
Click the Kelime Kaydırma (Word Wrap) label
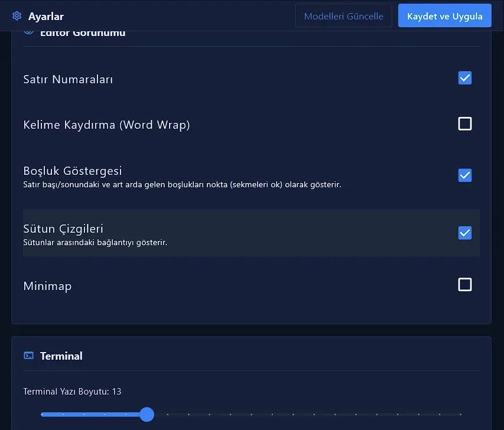(106, 125)
